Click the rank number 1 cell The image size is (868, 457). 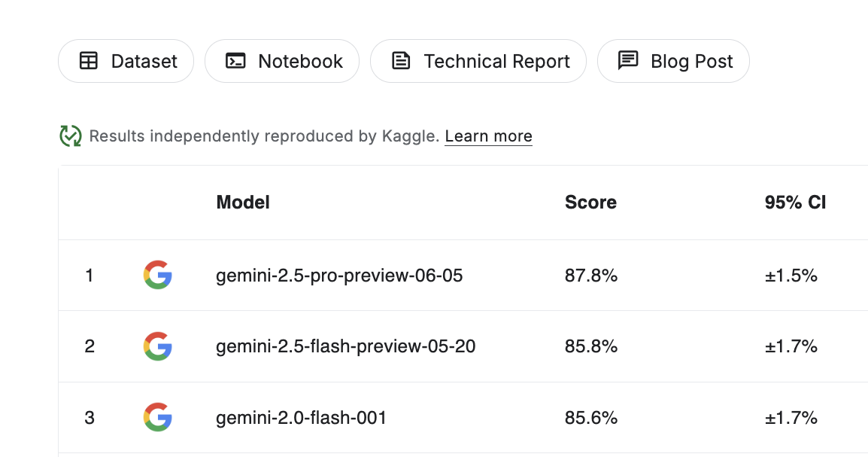coord(90,276)
